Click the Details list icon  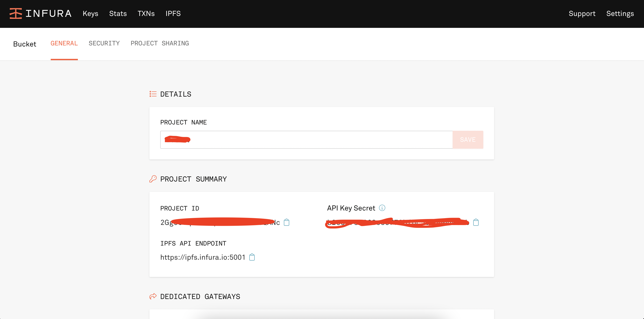pos(153,94)
